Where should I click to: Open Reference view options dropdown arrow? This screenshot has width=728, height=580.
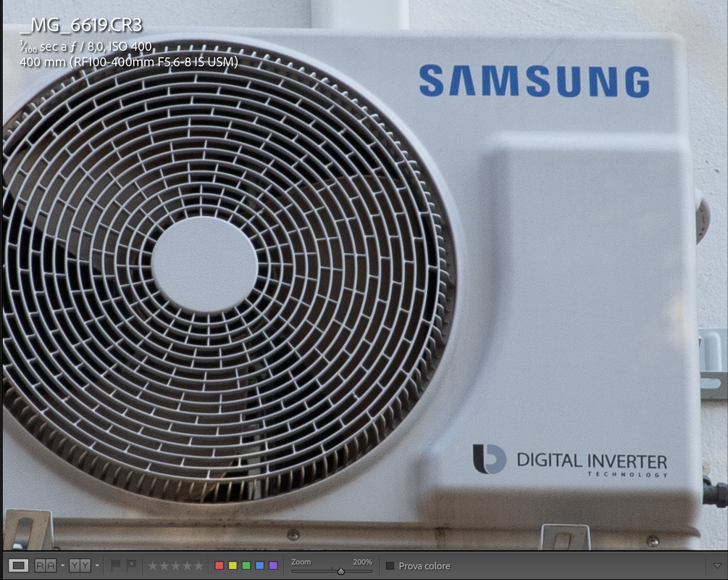coord(63,565)
